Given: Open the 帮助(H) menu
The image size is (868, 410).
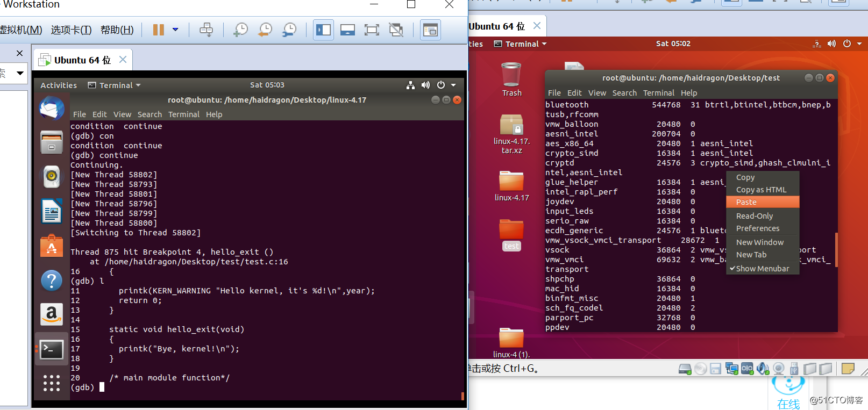Looking at the screenshot, I should point(117,30).
